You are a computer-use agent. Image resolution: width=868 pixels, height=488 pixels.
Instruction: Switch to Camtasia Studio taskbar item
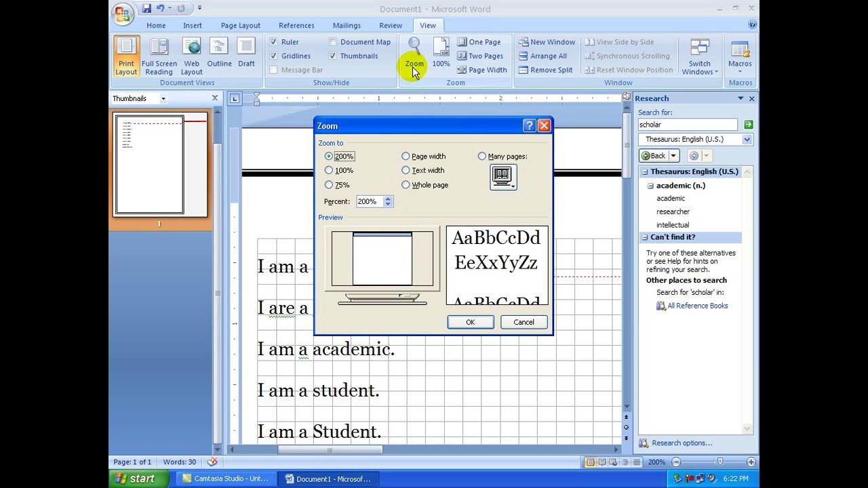[226, 479]
